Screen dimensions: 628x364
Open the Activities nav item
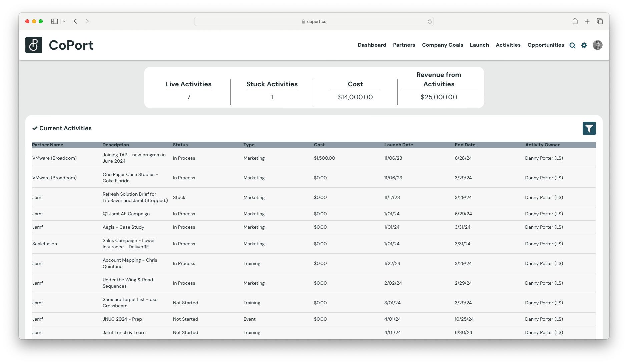[508, 45]
